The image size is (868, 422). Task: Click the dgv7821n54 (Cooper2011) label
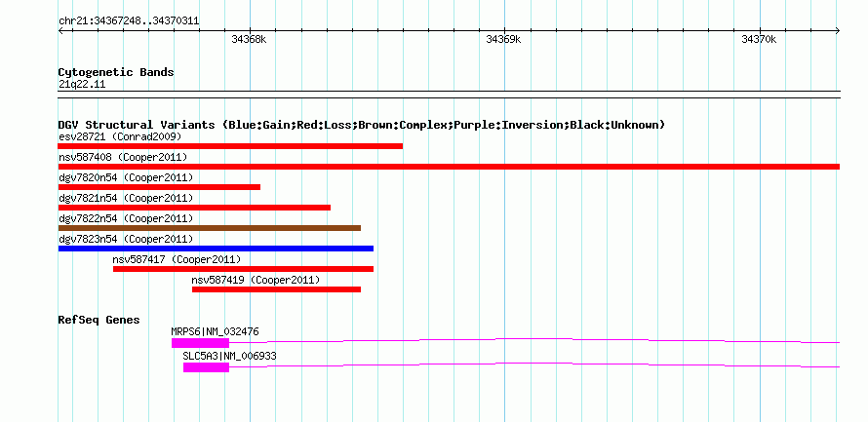tap(126, 198)
